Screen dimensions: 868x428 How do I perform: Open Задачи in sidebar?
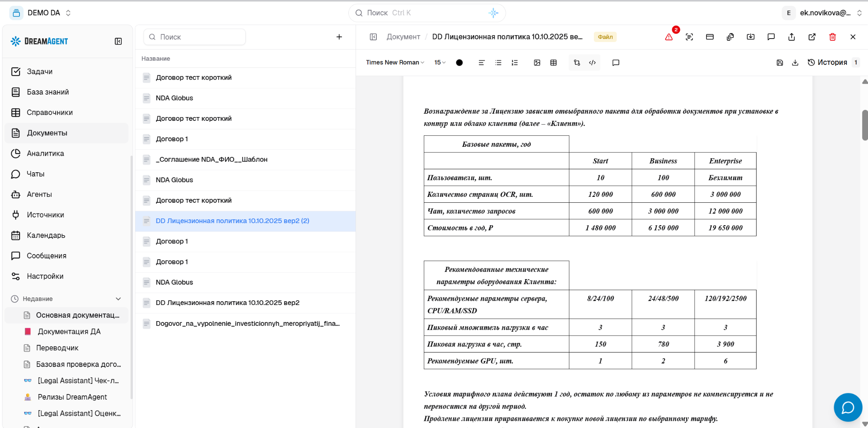click(x=67, y=71)
